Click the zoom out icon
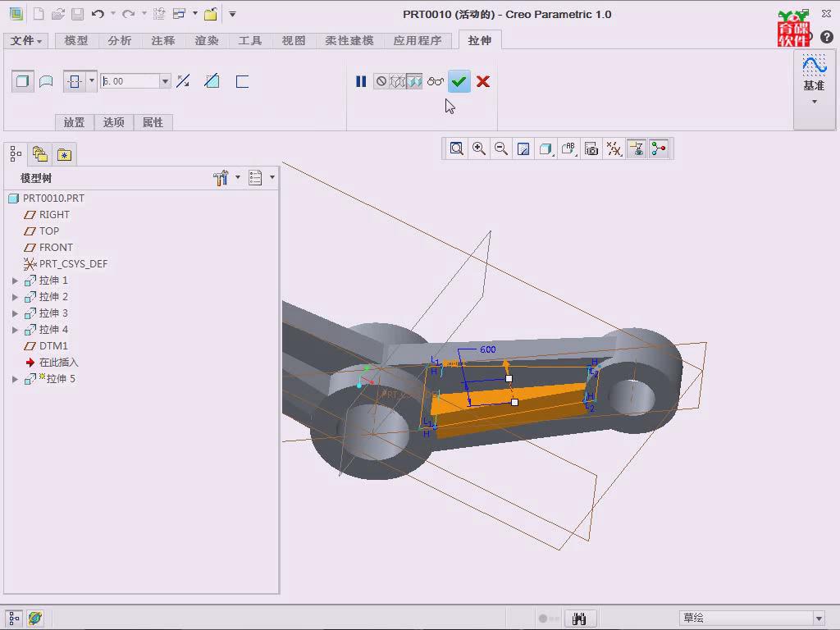Image resolution: width=840 pixels, height=630 pixels. click(x=501, y=148)
